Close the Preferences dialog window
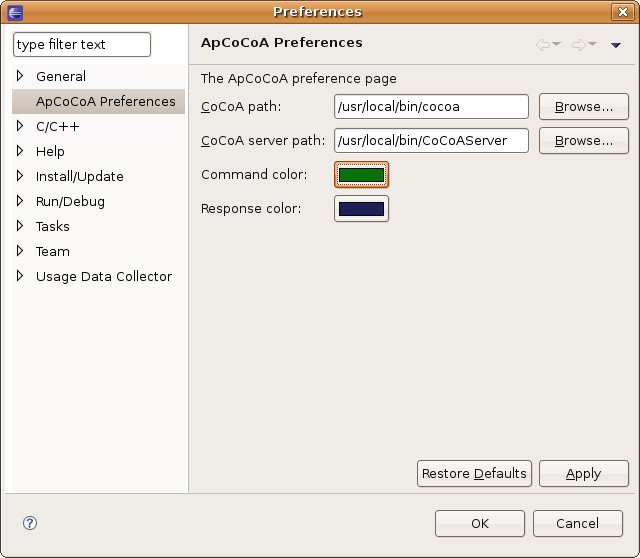The width and height of the screenshot is (640, 558). point(622,12)
